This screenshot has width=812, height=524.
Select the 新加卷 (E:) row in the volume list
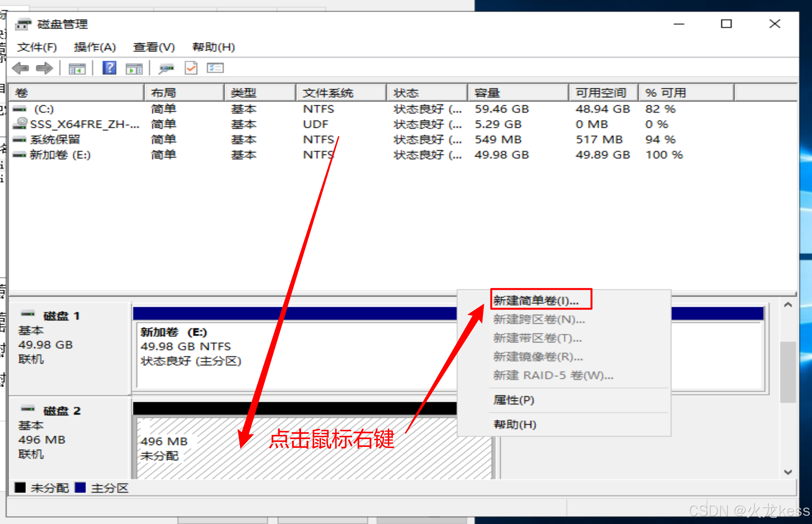click(60, 155)
